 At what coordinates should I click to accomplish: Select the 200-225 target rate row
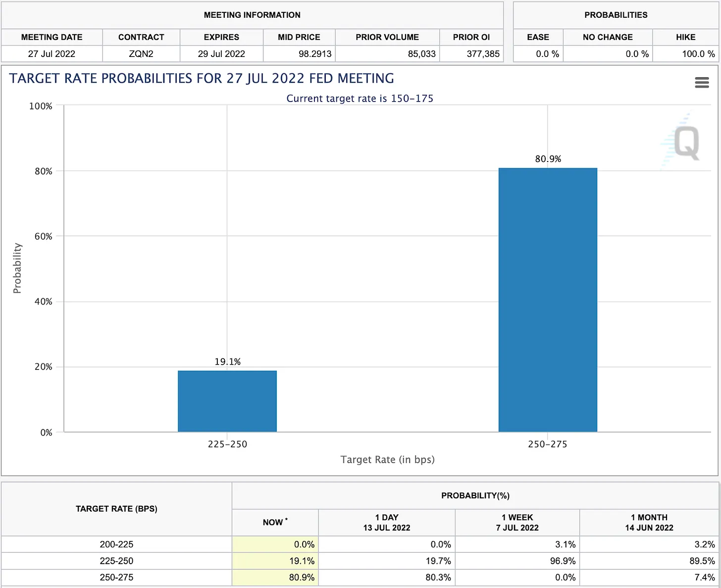116,544
